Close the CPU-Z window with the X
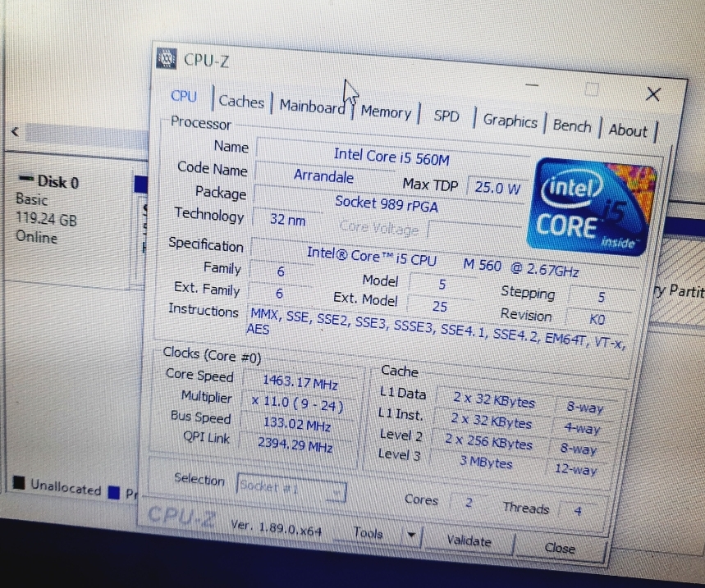Viewport: 705px width, 588px height. (652, 94)
